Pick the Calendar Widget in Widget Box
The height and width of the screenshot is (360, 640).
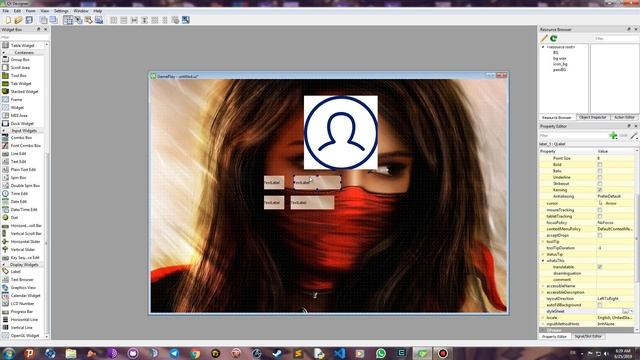click(x=25, y=296)
